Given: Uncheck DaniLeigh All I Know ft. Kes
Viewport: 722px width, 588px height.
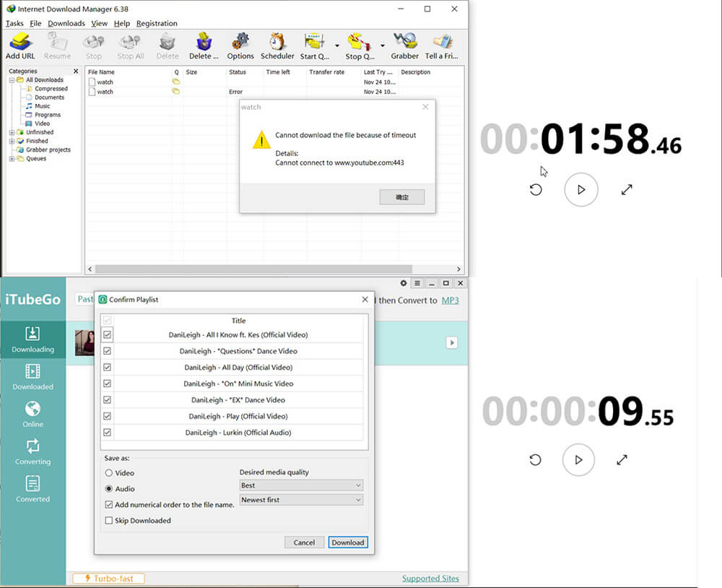Looking at the screenshot, I should [x=108, y=334].
